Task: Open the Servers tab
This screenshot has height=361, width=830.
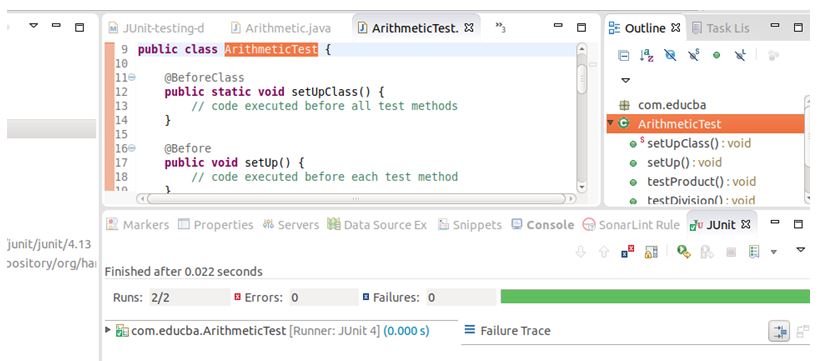Action: (x=291, y=225)
